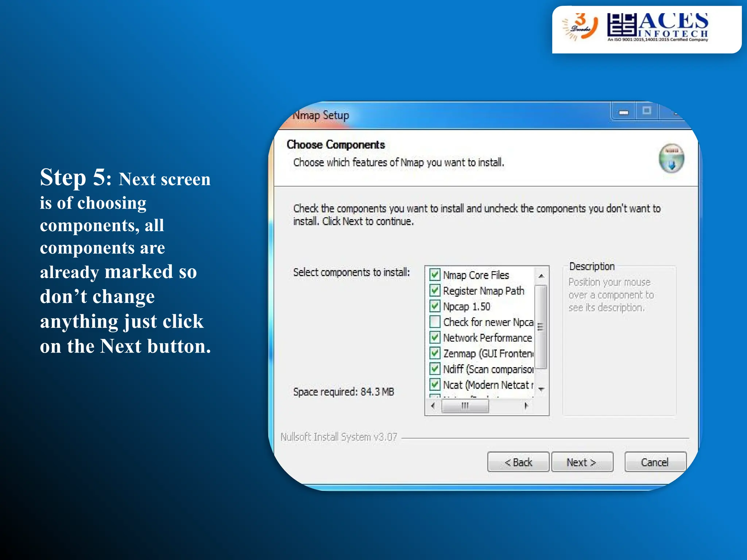Go back with the Back button
747x560 pixels.
[518, 462]
